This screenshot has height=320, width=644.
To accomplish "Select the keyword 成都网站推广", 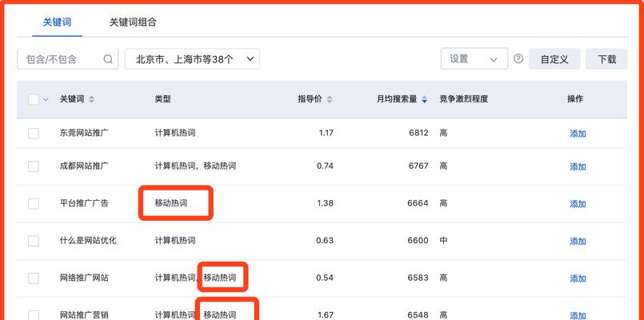I will (x=84, y=166).
